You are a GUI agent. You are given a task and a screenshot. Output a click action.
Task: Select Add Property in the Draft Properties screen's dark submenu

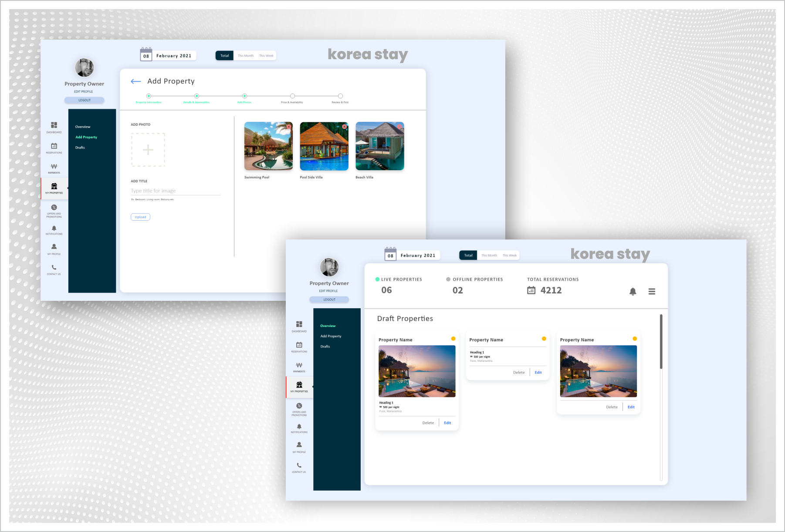(x=331, y=336)
